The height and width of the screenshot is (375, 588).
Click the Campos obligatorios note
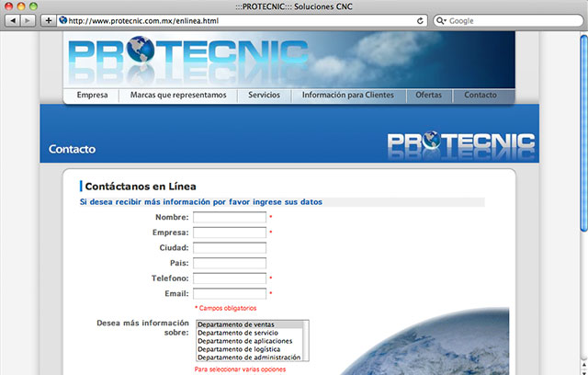coord(226,308)
